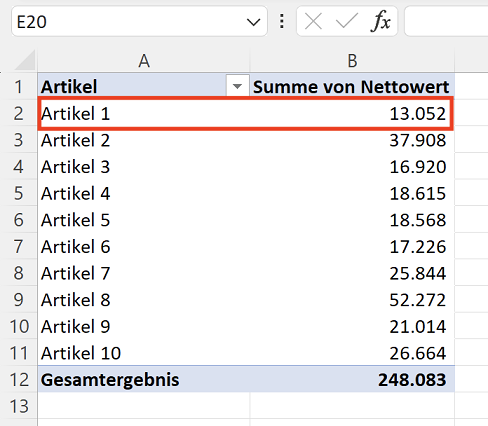Select row 12 header
The width and height of the screenshot is (488, 426).
tap(19, 380)
